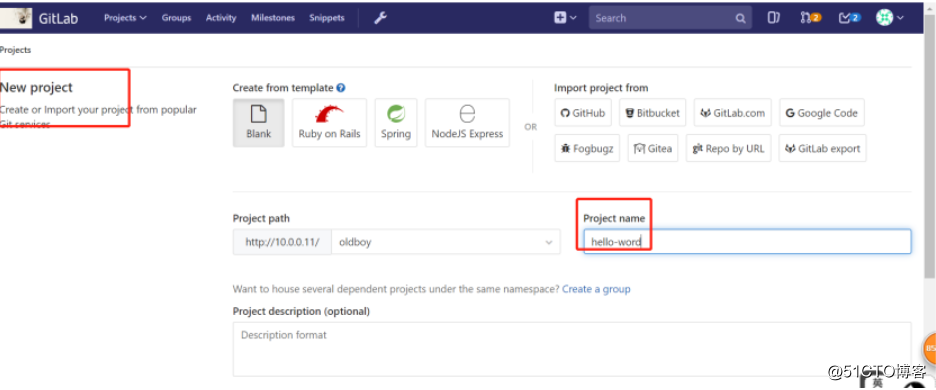Open the new item plus dropdown
The width and height of the screenshot is (936, 390).
click(565, 18)
